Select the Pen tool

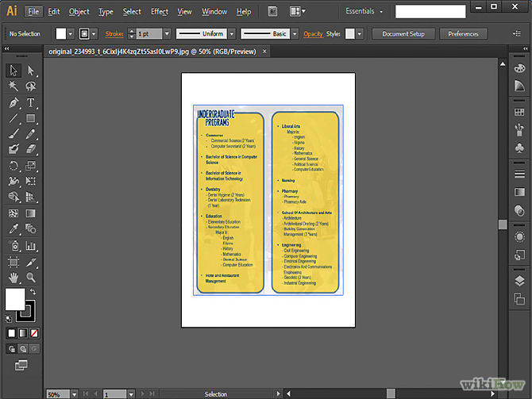coord(13,102)
